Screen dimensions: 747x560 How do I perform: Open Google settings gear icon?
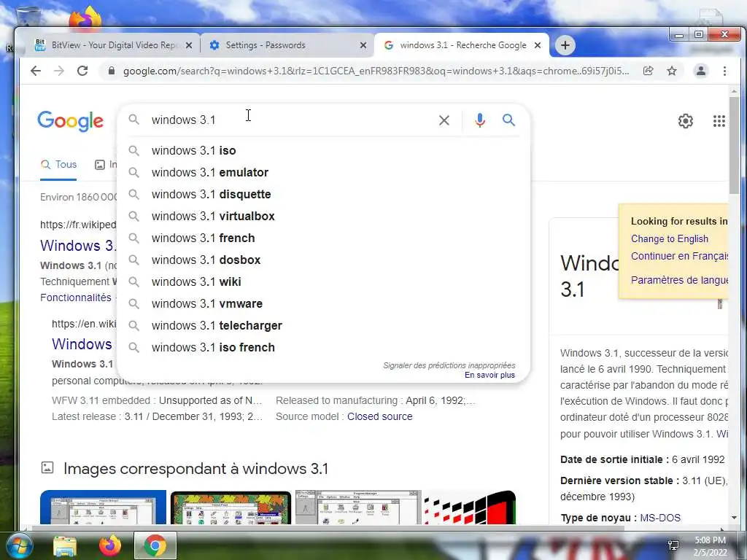pos(686,121)
